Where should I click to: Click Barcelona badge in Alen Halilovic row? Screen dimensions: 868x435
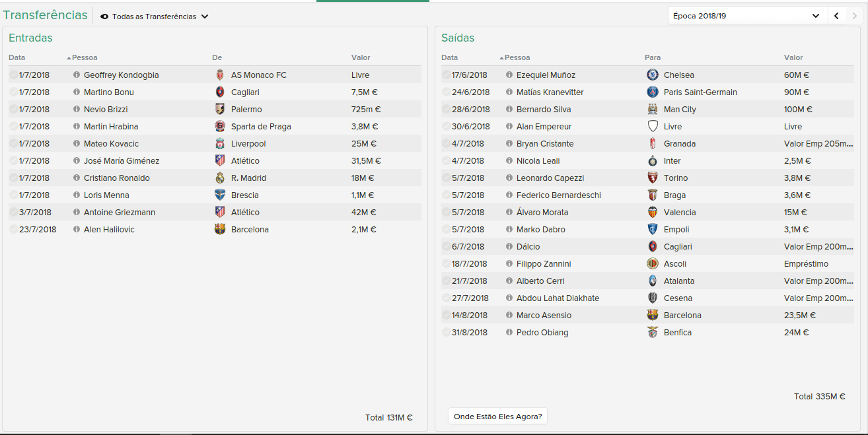coord(220,229)
